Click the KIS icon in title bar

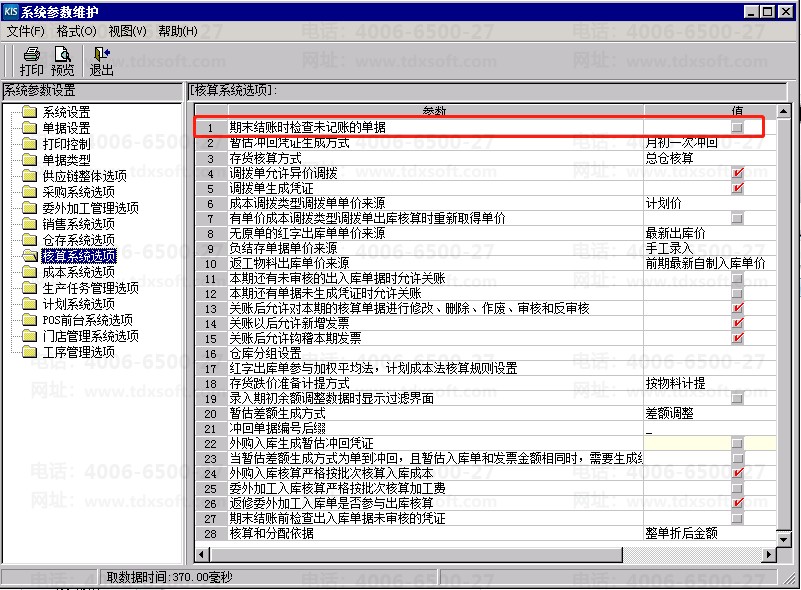[11, 11]
